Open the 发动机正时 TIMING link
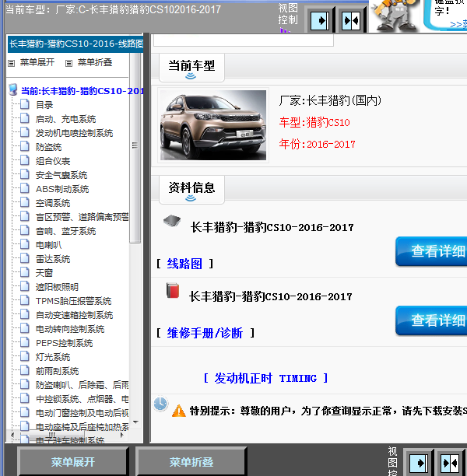Image resolution: width=467 pixels, height=476 pixels. 265,378
